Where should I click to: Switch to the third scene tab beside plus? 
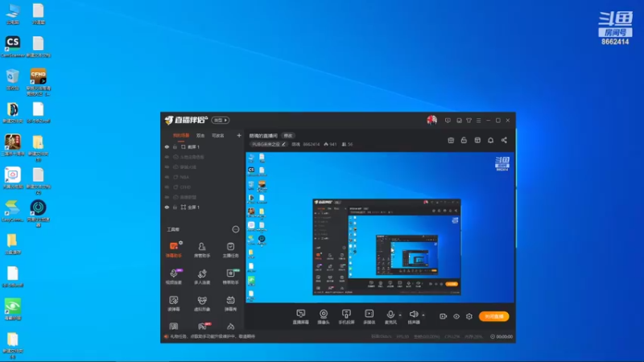click(217, 135)
